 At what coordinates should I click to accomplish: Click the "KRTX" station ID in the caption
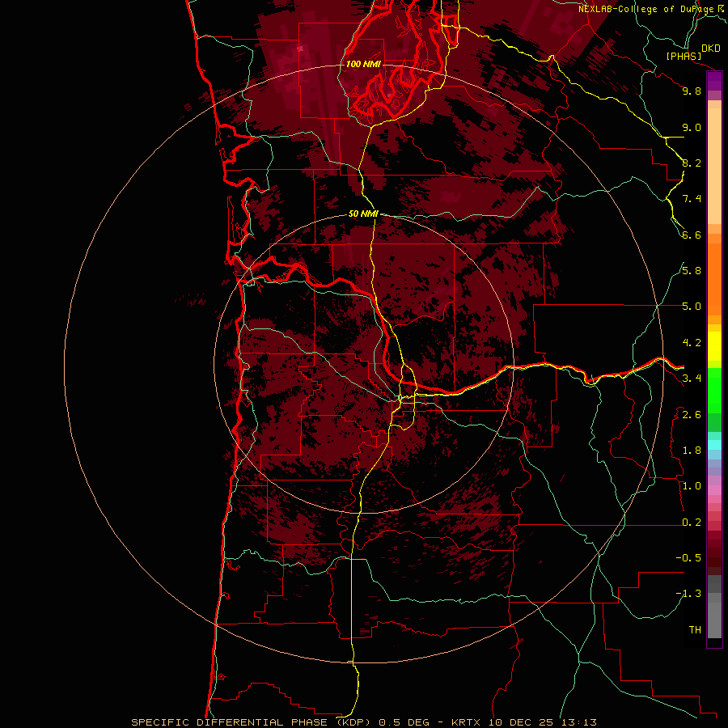[x=467, y=722]
